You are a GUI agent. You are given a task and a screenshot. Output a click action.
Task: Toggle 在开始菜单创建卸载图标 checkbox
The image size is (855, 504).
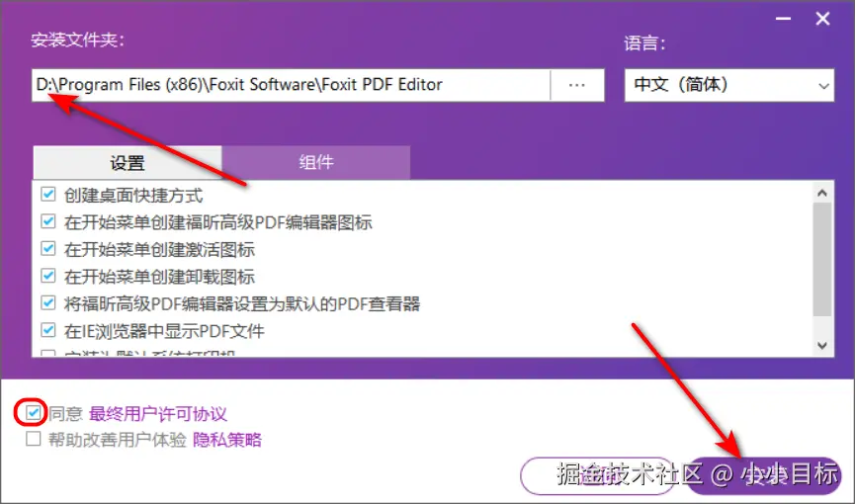click(x=48, y=276)
